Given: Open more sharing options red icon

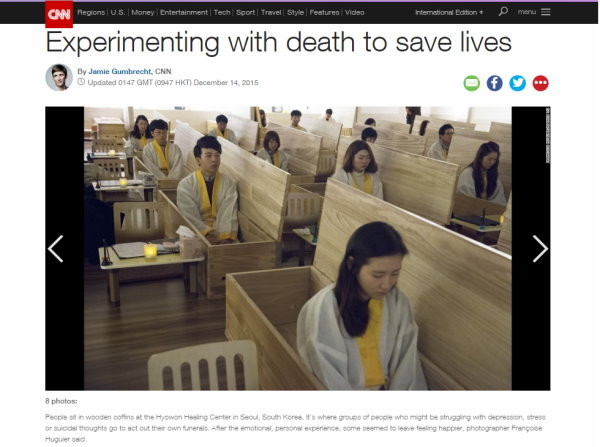Looking at the screenshot, I should pyautogui.click(x=540, y=83).
